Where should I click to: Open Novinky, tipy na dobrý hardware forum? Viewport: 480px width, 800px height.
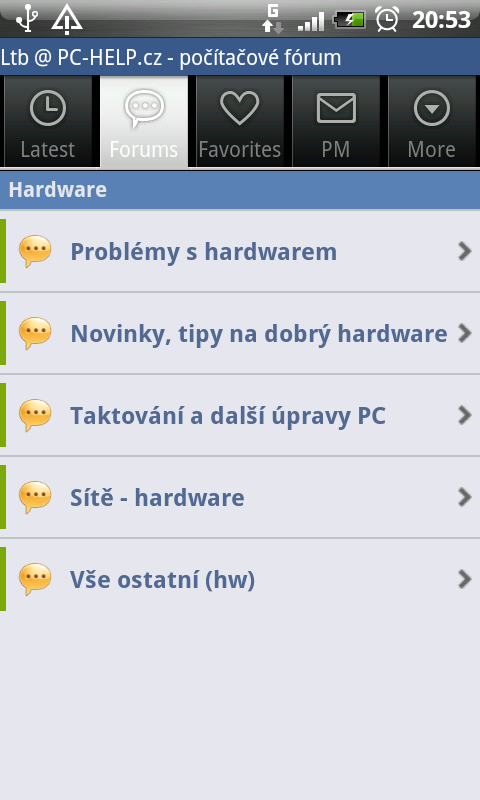240,333
